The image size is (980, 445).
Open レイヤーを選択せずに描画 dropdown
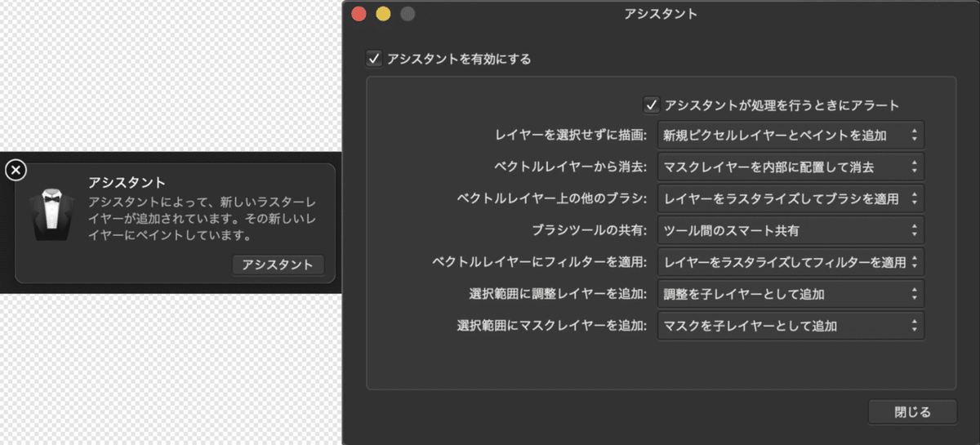[x=791, y=135]
